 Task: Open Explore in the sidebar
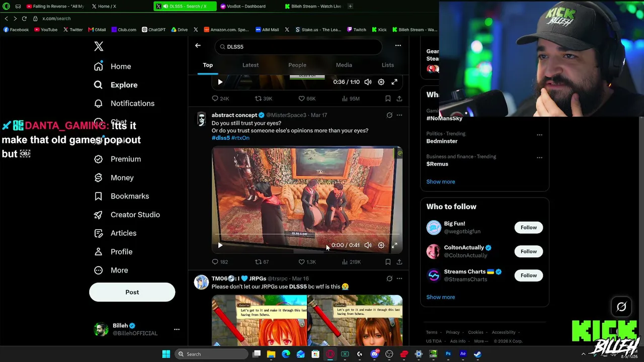click(116, 85)
